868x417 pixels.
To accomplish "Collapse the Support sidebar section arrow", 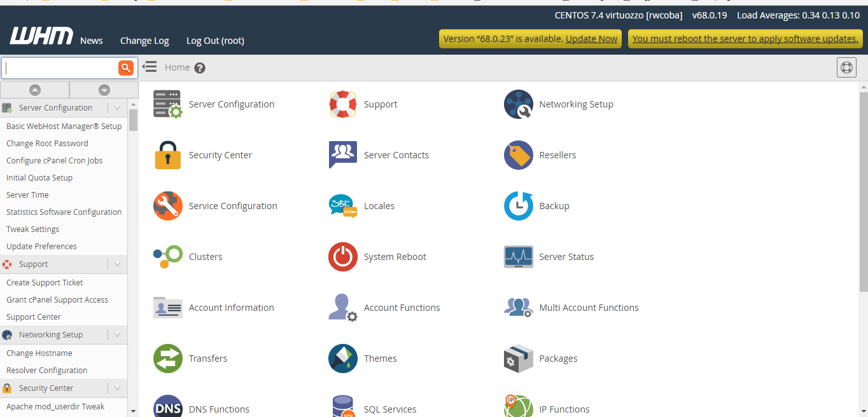I will point(117,264).
